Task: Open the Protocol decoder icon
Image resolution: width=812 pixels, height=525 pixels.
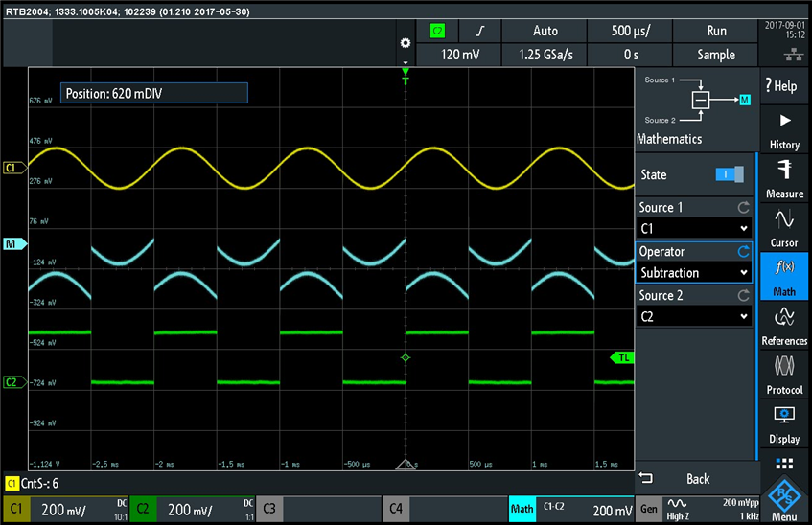Action: point(783,374)
